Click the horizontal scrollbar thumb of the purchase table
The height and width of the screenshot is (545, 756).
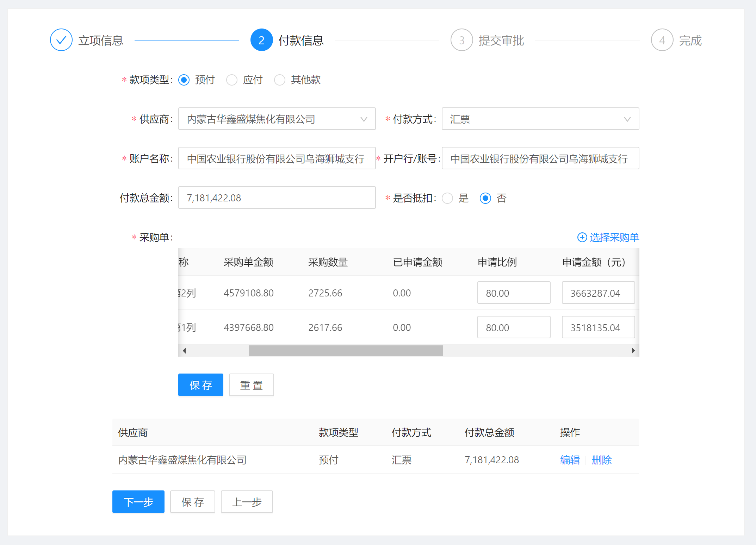click(x=345, y=350)
